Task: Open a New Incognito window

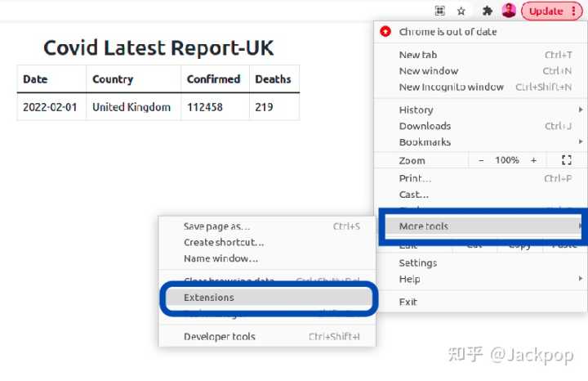Action: [480, 87]
